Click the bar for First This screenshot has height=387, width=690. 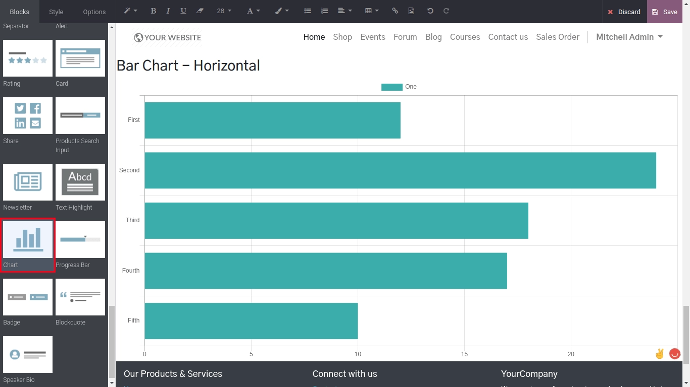coord(272,120)
